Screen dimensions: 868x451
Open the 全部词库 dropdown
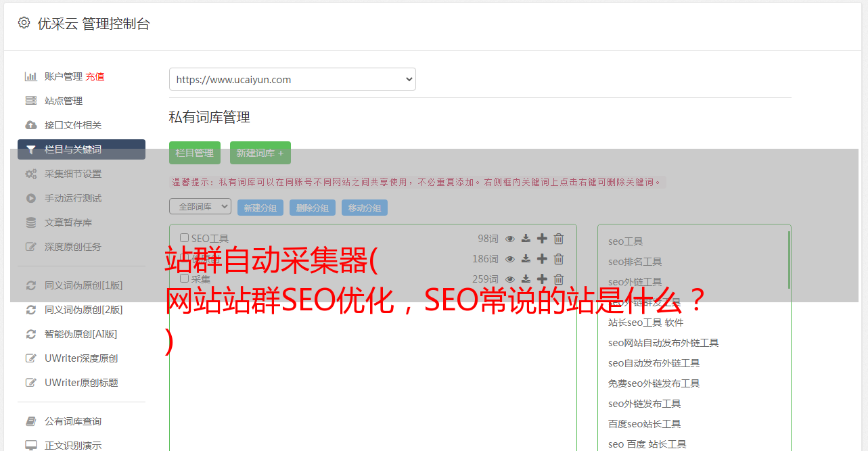coord(200,206)
